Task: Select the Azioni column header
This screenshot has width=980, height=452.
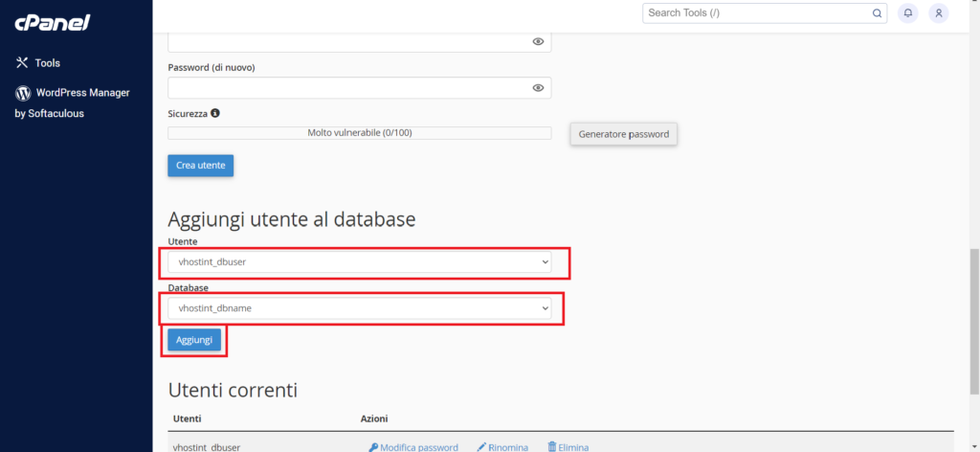Action: tap(374, 418)
